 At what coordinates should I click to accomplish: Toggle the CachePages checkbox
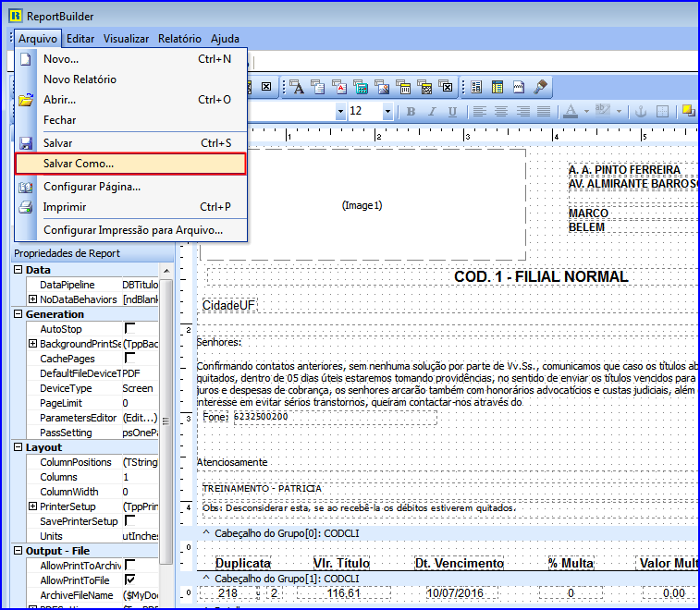click(x=129, y=358)
